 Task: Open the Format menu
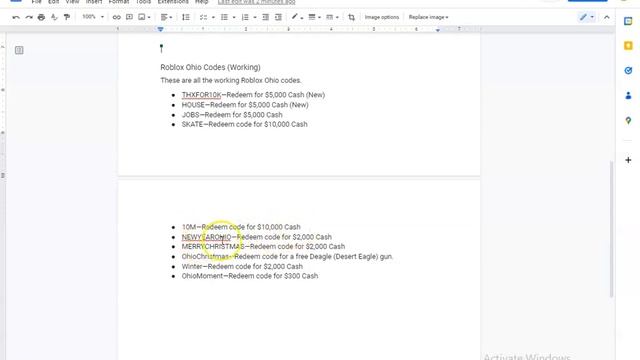tap(119, 2)
